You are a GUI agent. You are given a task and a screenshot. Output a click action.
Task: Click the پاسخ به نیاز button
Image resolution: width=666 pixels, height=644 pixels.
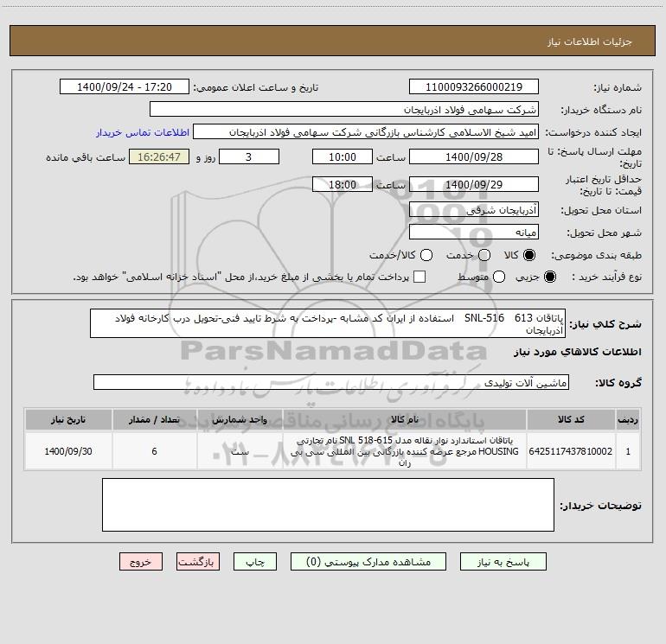[503, 562]
